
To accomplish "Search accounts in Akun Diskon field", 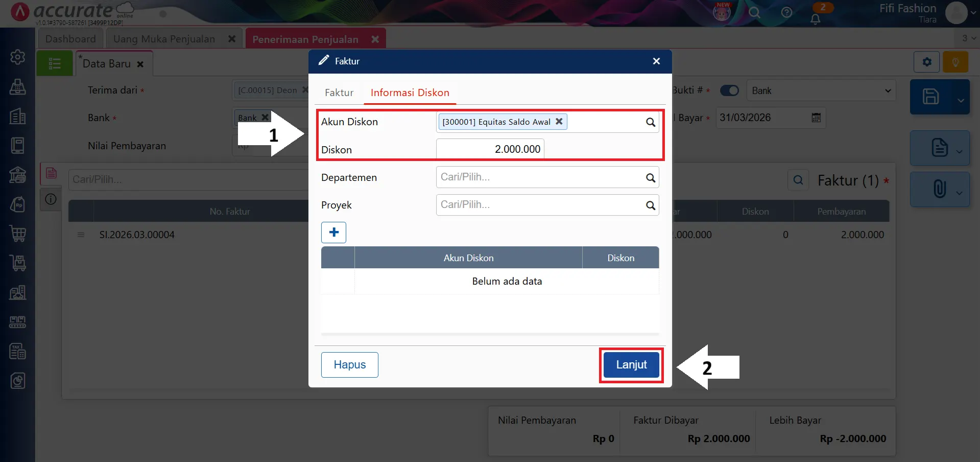I will [650, 122].
